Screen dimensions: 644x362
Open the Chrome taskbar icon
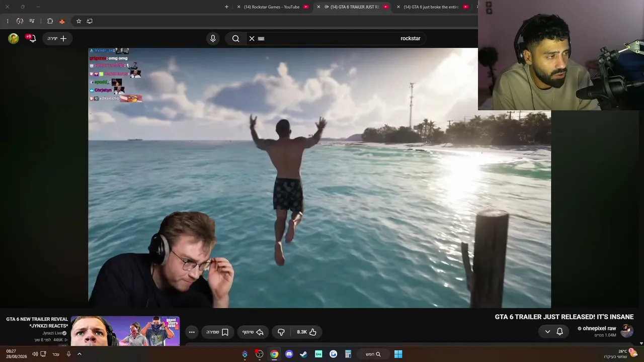(x=274, y=354)
